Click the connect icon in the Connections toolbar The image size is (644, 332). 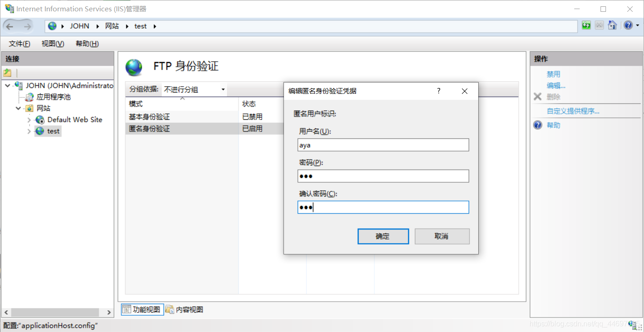tap(7, 73)
